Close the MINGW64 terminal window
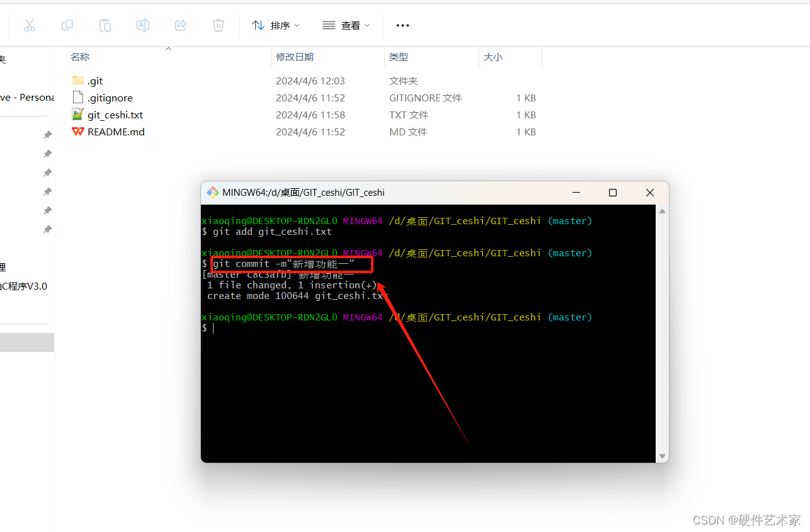The image size is (810, 532). pyautogui.click(x=650, y=193)
